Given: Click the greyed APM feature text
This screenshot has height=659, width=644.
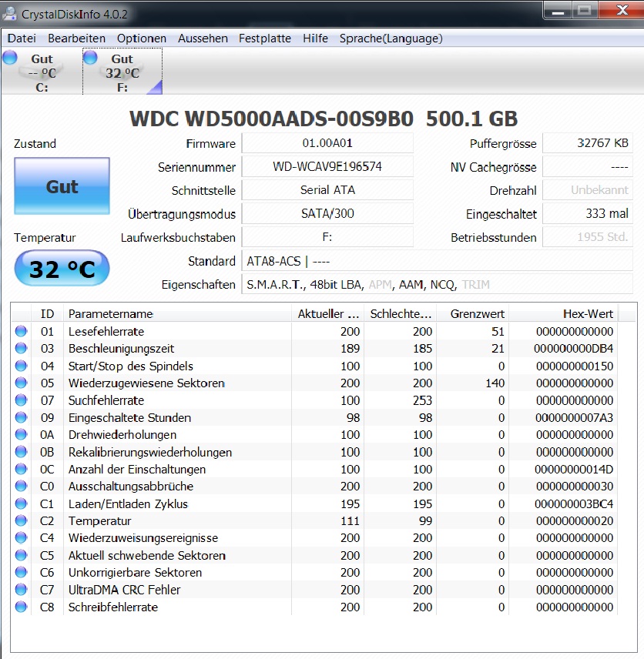Looking at the screenshot, I should [380, 285].
